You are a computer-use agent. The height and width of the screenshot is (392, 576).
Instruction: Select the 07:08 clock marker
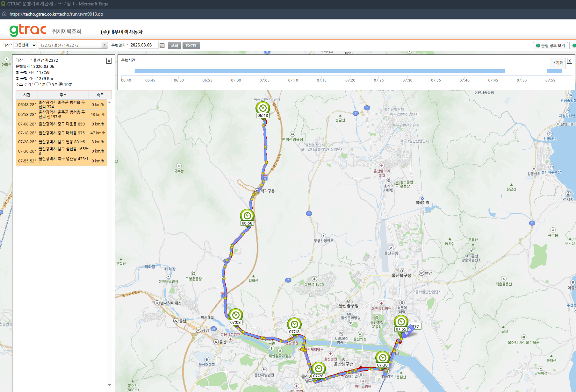[236, 315]
